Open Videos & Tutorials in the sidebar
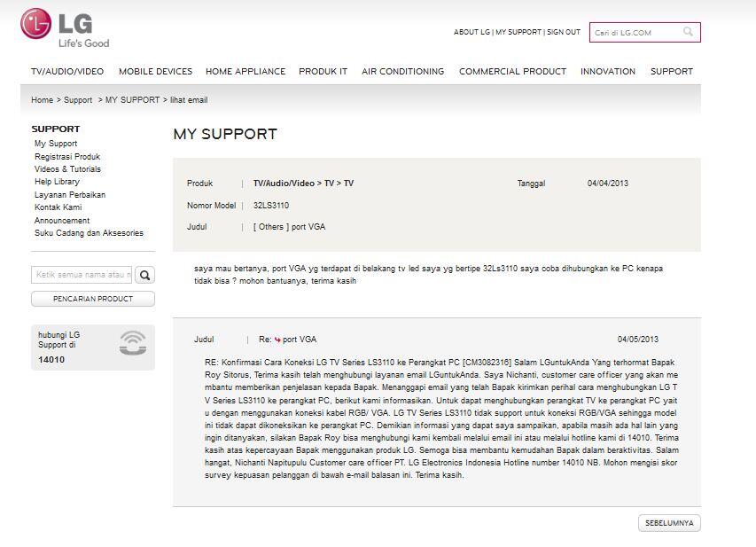 [x=68, y=169]
